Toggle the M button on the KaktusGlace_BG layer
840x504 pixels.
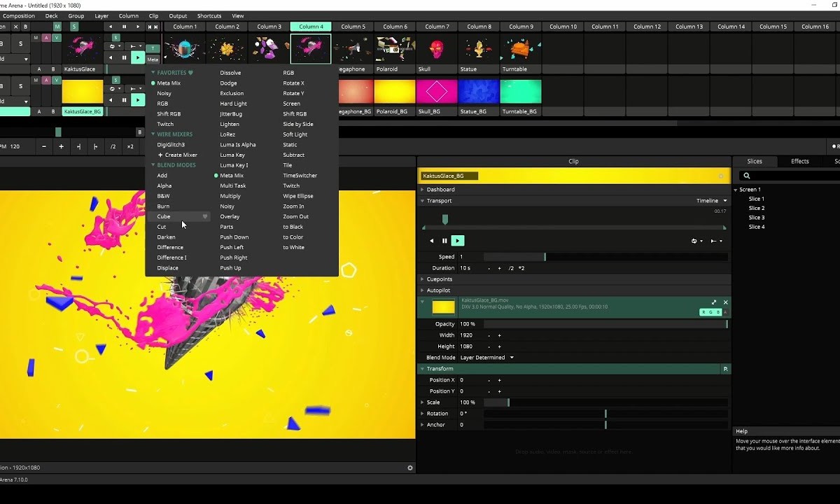(x=36, y=80)
